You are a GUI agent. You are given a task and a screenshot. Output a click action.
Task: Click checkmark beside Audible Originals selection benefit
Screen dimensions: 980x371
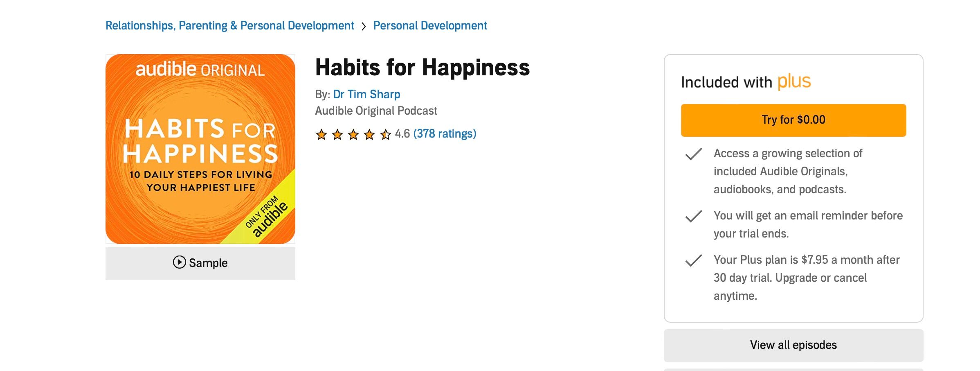[693, 154]
